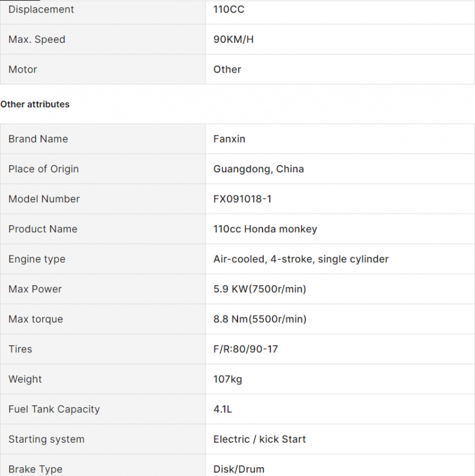Click the F/R:80/90-17 tires value
The image size is (475, 476).
[x=245, y=349]
